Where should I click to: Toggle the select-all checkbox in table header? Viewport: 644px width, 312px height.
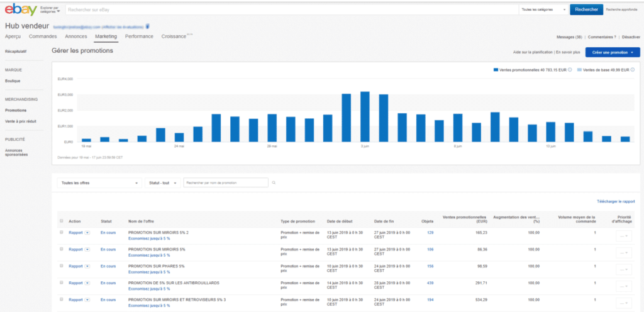(x=62, y=221)
